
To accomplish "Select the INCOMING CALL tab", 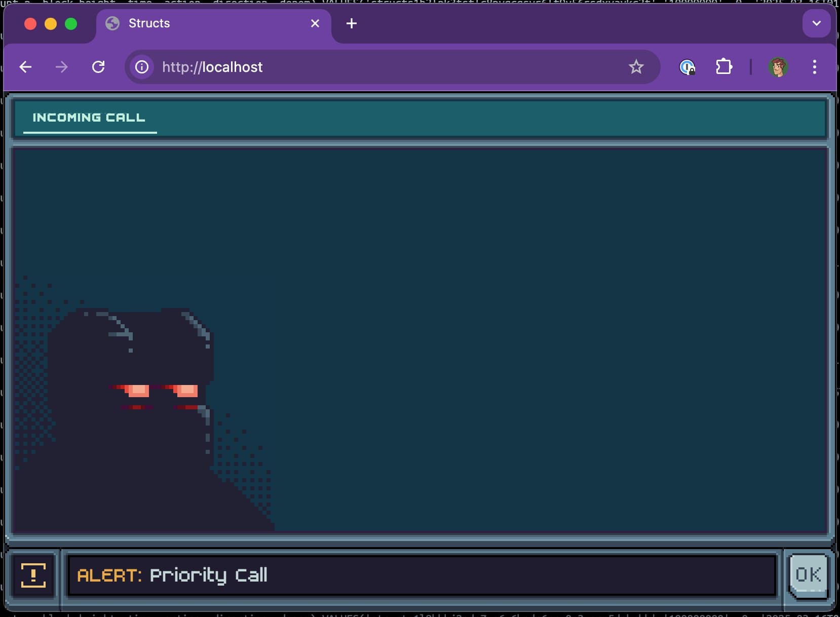I will [89, 118].
